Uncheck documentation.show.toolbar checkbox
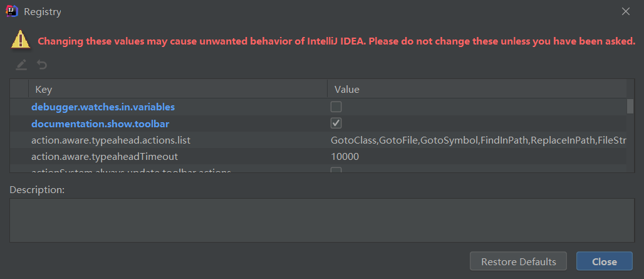The height and width of the screenshot is (279, 644). point(336,124)
